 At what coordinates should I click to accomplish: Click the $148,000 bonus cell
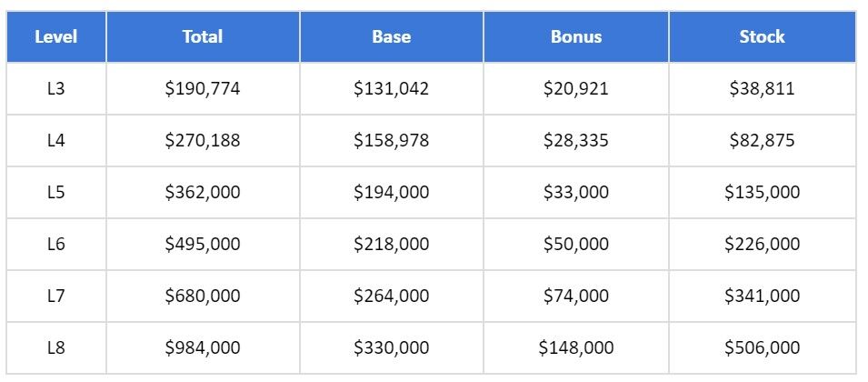pyautogui.click(x=576, y=347)
